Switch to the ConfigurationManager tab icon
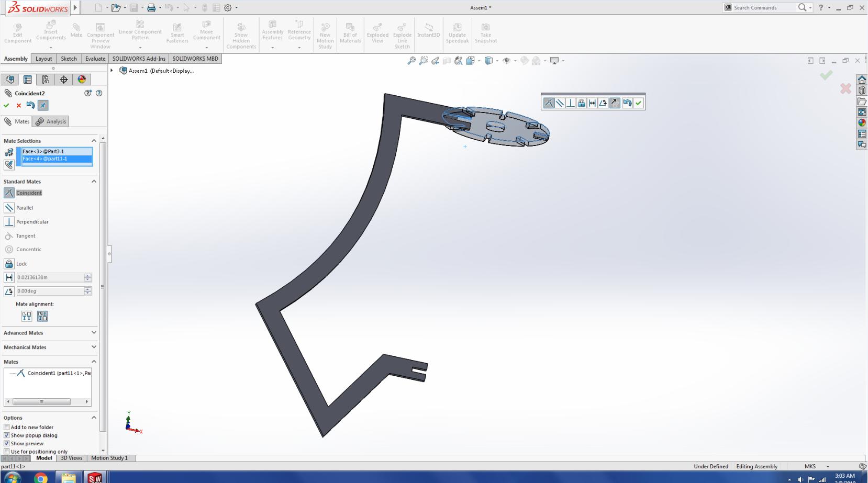Image resolution: width=868 pixels, height=483 pixels. (x=46, y=80)
